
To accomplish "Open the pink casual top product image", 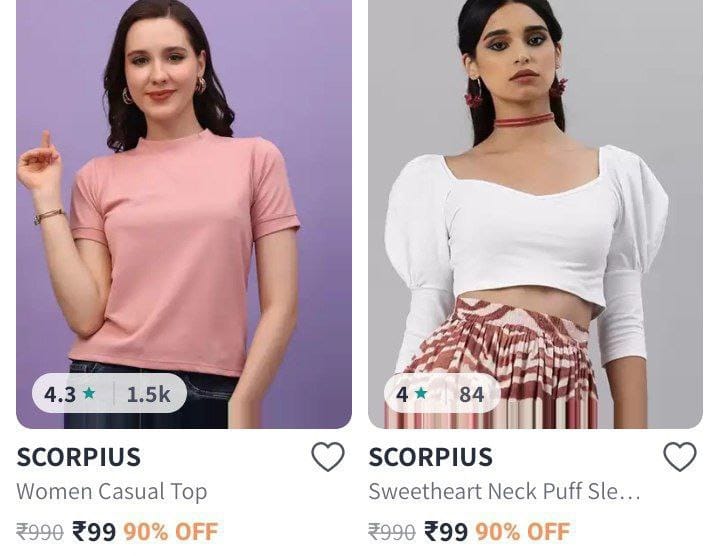I will [x=184, y=214].
